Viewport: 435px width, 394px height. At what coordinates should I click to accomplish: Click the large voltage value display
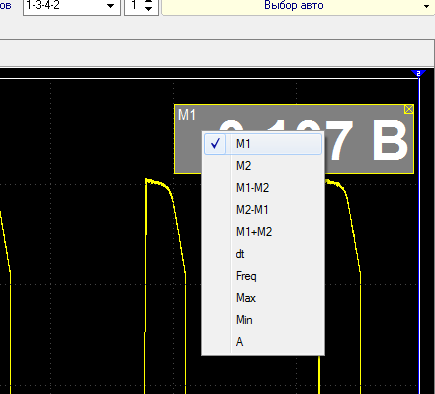pos(313,140)
